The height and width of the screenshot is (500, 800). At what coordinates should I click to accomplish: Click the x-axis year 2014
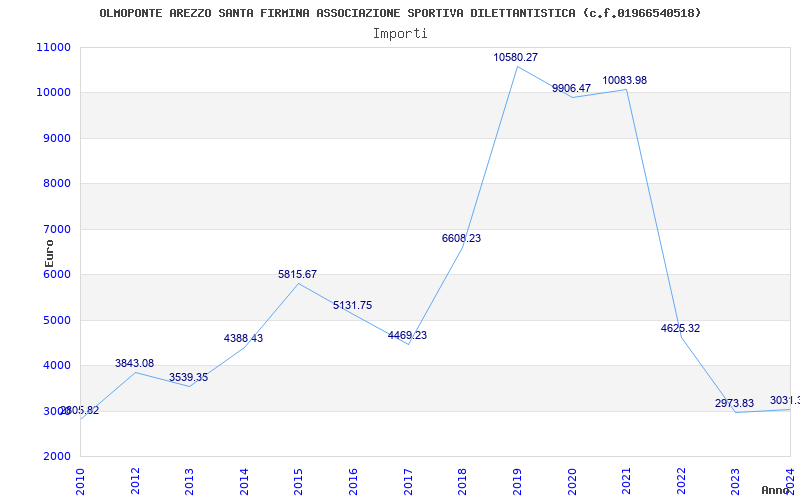[x=244, y=482]
